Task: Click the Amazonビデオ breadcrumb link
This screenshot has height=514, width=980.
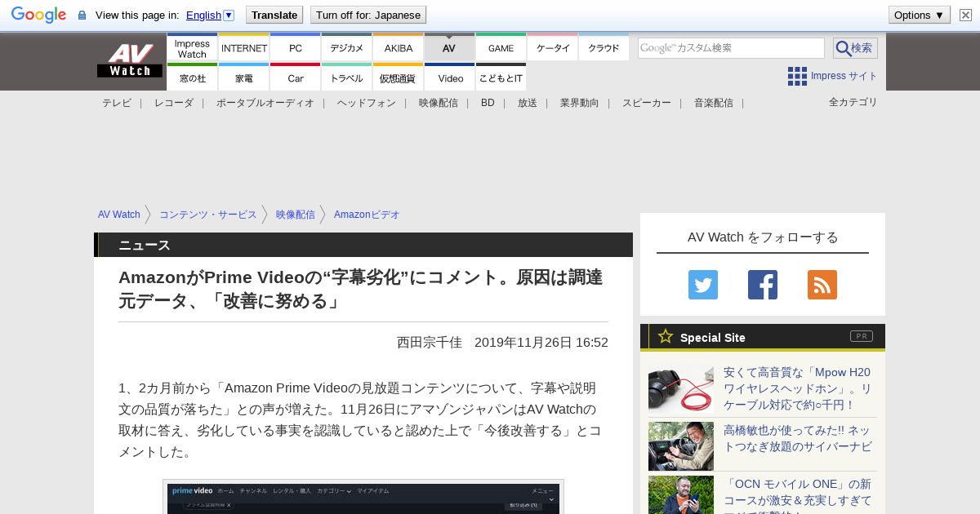Action: coord(367,215)
